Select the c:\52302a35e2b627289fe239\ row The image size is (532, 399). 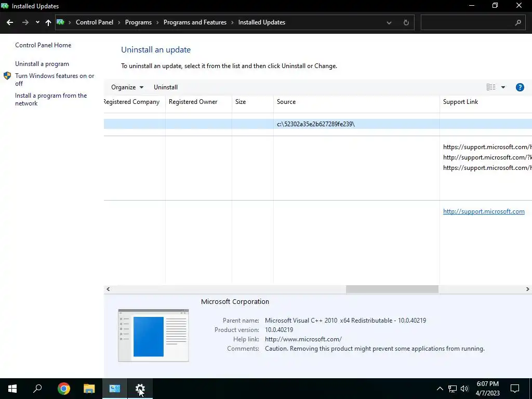(x=317, y=124)
